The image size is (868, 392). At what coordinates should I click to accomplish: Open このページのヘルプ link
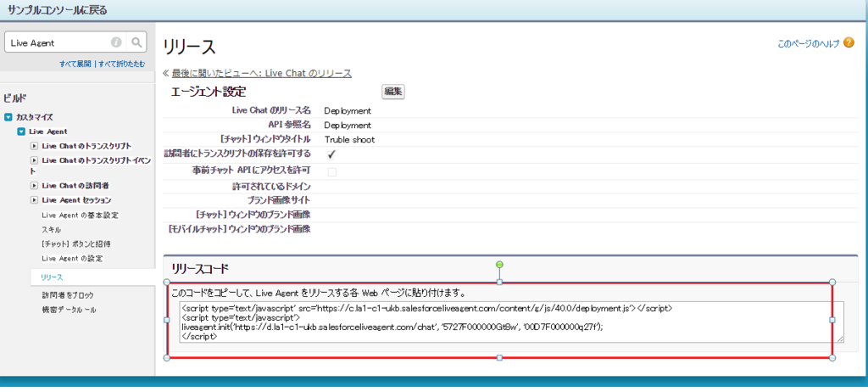808,43
